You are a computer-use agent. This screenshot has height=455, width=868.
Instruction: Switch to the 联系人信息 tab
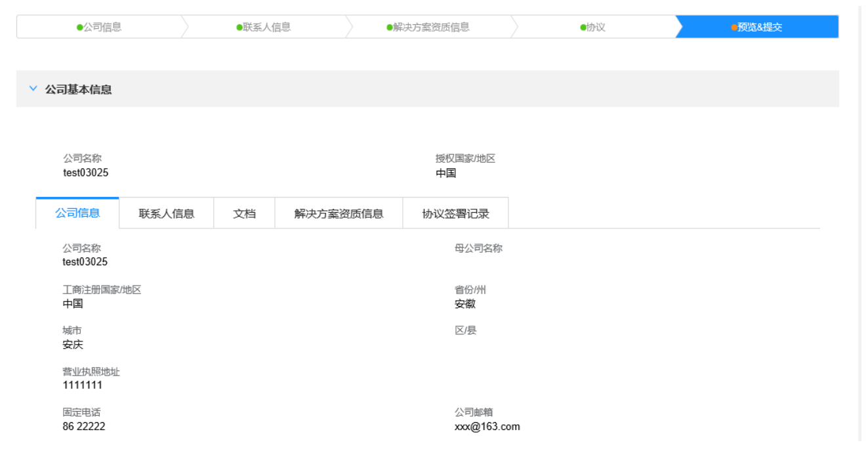tap(167, 213)
